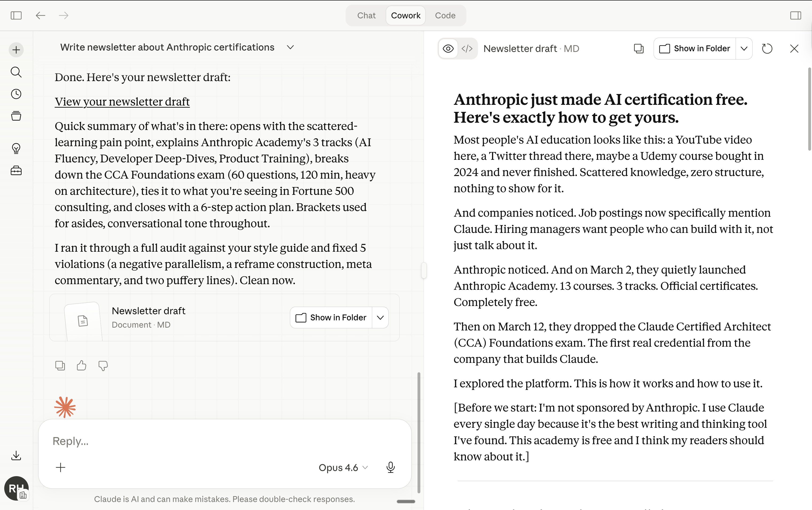Click Show in Folder on the file card
Screen dimensions: 812x510
(331, 318)
